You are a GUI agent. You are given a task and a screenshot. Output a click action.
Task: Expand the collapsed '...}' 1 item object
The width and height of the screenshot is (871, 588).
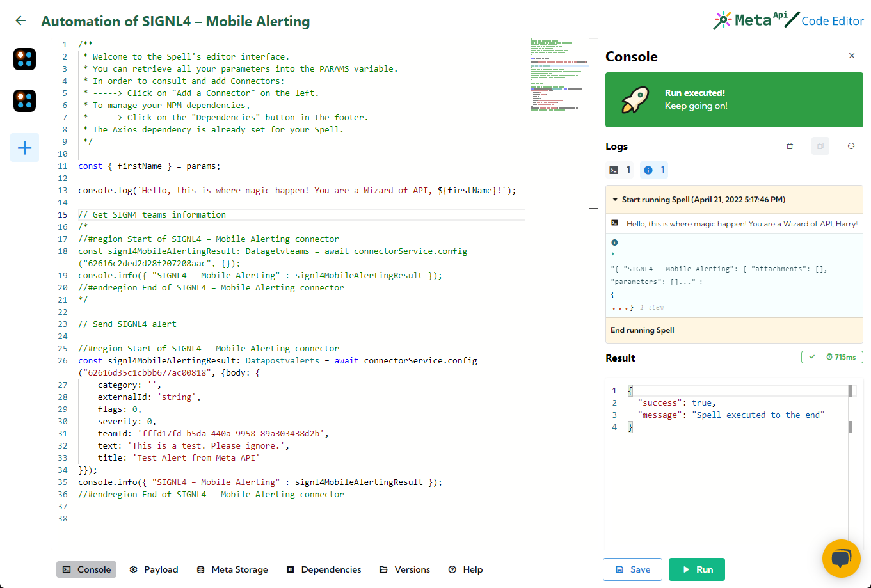click(x=622, y=308)
